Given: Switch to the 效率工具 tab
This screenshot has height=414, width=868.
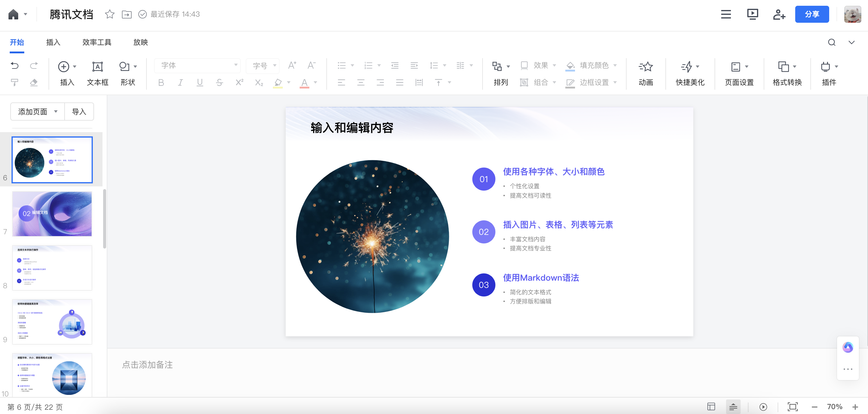Looking at the screenshot, I should pos(97,42).
